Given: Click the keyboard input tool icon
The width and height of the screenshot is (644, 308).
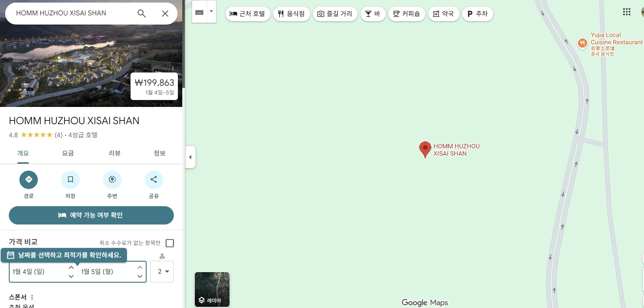Looking at the screenshot, I should (200, 12).
